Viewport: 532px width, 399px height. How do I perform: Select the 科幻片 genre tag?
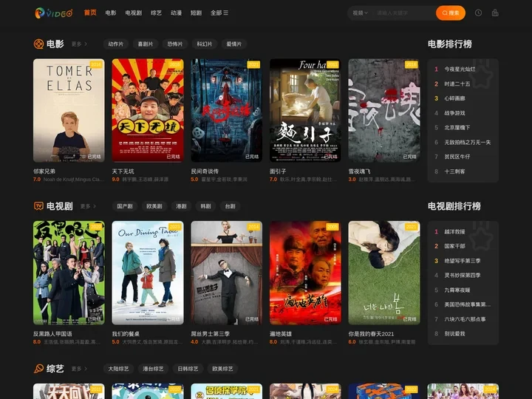pos(204,44)
